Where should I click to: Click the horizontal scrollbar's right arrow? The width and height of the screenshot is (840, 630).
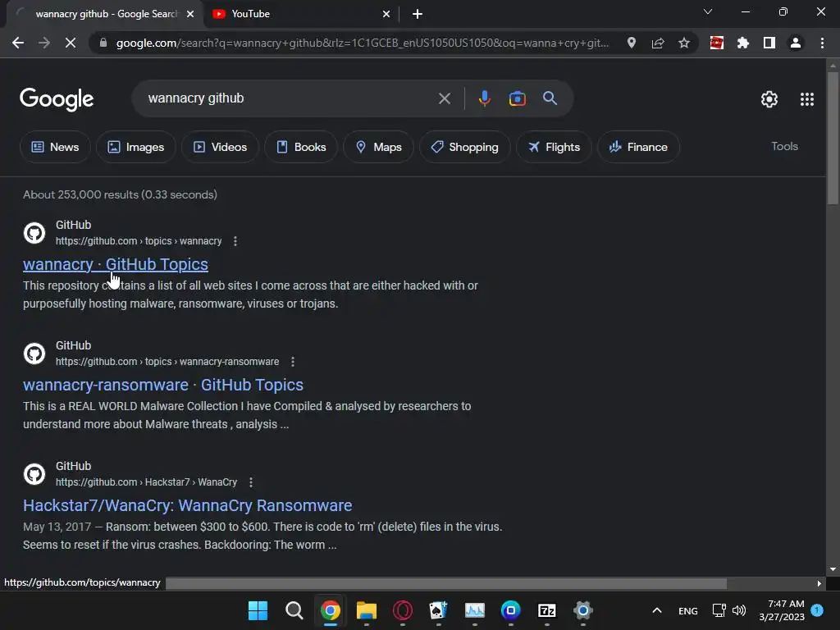pos(819,583)
